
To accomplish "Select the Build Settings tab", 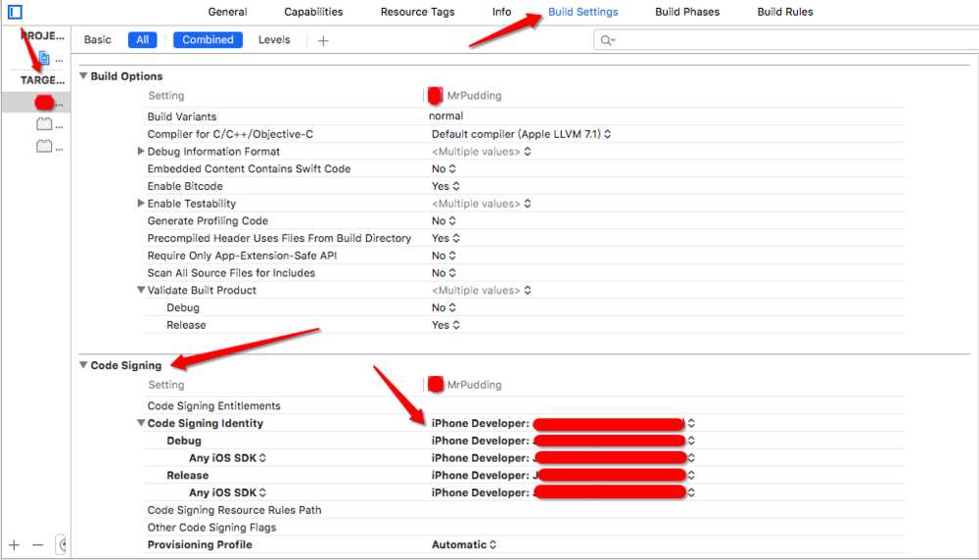I will point(583,12).
